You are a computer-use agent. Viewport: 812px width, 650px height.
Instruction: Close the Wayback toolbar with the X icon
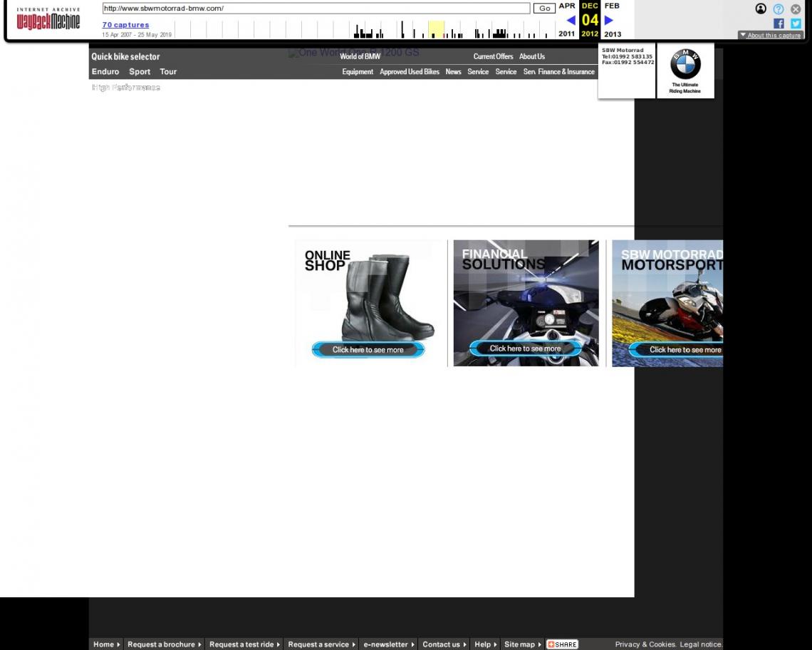796,9
